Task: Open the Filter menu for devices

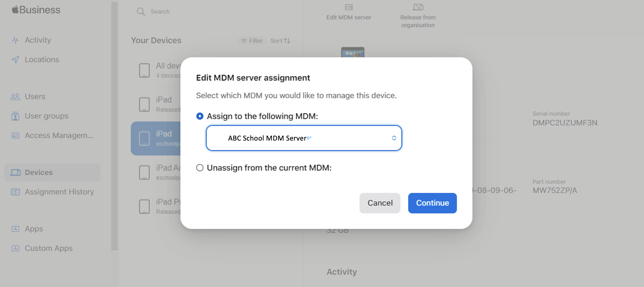Action: point(252,41)
